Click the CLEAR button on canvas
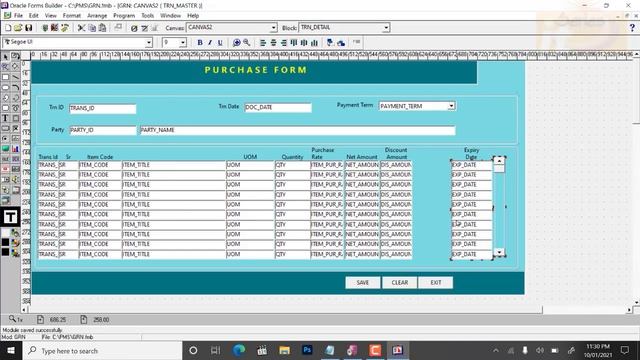Screen dimensions: 640x360 pyautogui.click(x=400, y=282)
